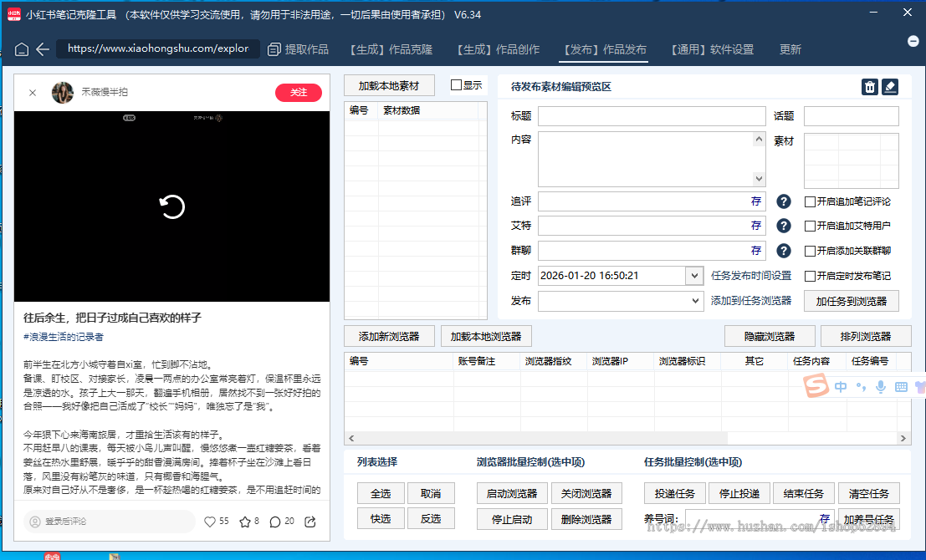
Task: Click 加任务到浏览器 button
Action: [852, 301]
